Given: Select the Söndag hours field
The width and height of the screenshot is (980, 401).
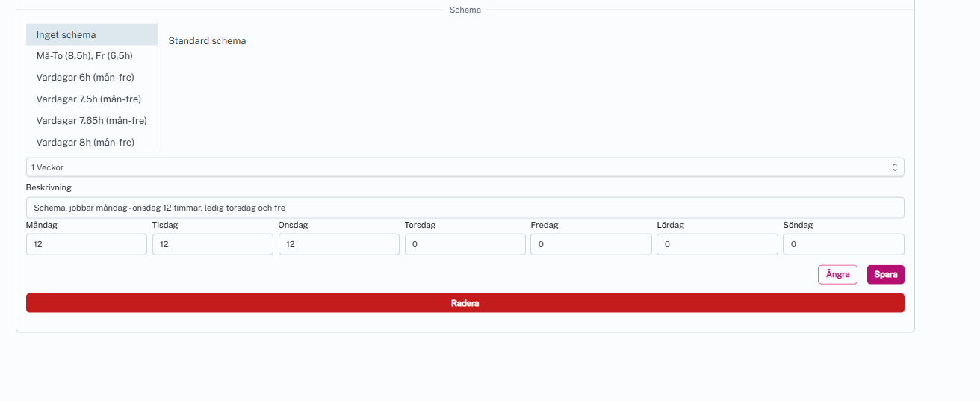Looking at the screenshot, I should pyautogui.click(x=843, y=244).
